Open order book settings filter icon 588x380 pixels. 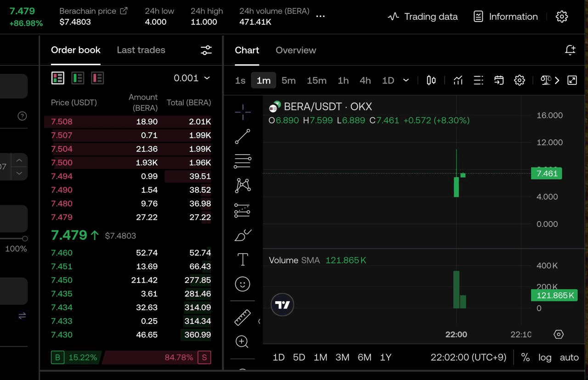(206, 50)
